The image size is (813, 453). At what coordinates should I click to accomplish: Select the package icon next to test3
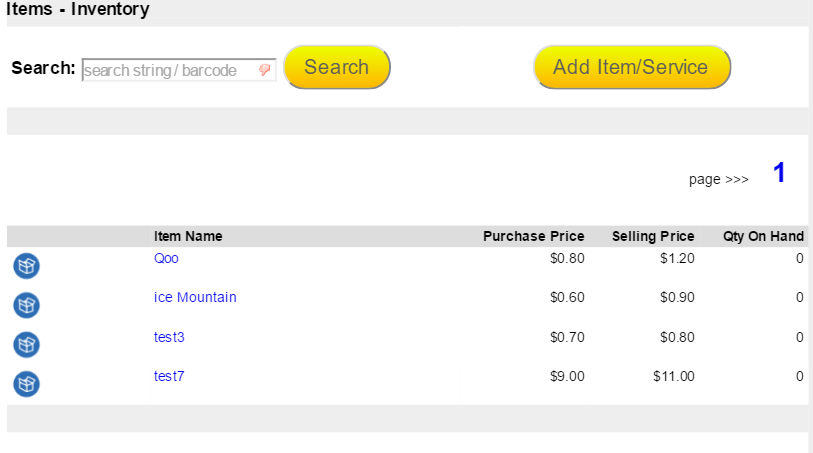[26, 344]
